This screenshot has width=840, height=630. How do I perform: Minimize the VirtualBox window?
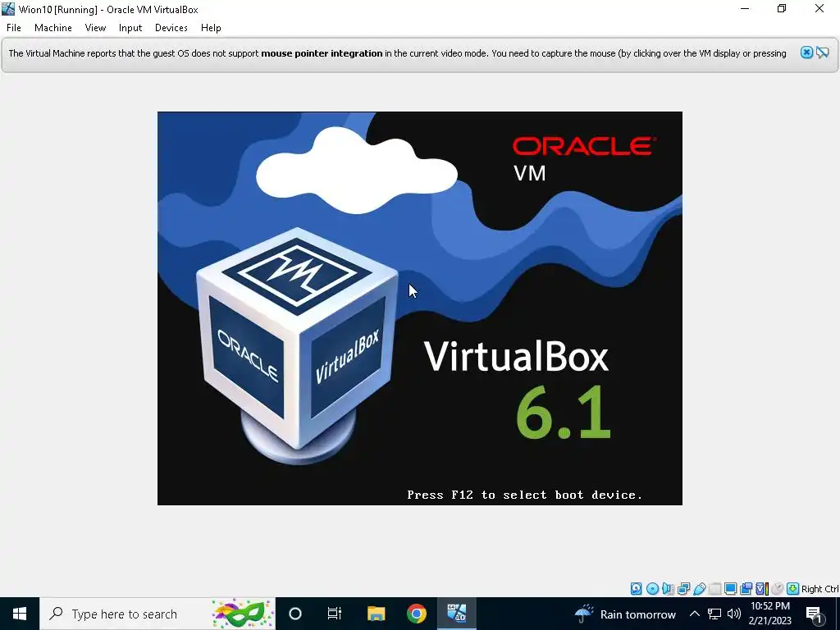[x=745, y=8]
